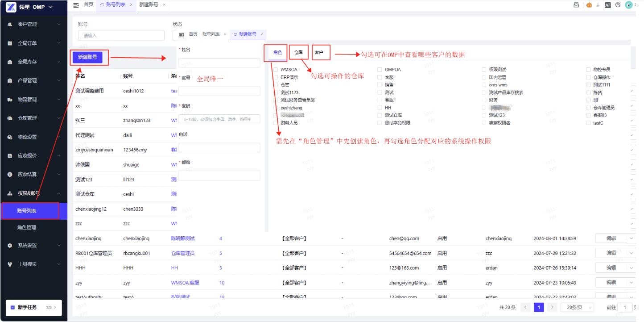
Task: Check the ERP演示 role checkbox
Action: [x=276, y=77]
